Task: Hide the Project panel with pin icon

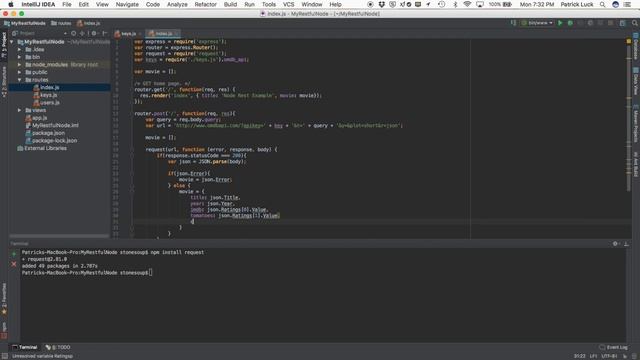Action: pos(104,33)
